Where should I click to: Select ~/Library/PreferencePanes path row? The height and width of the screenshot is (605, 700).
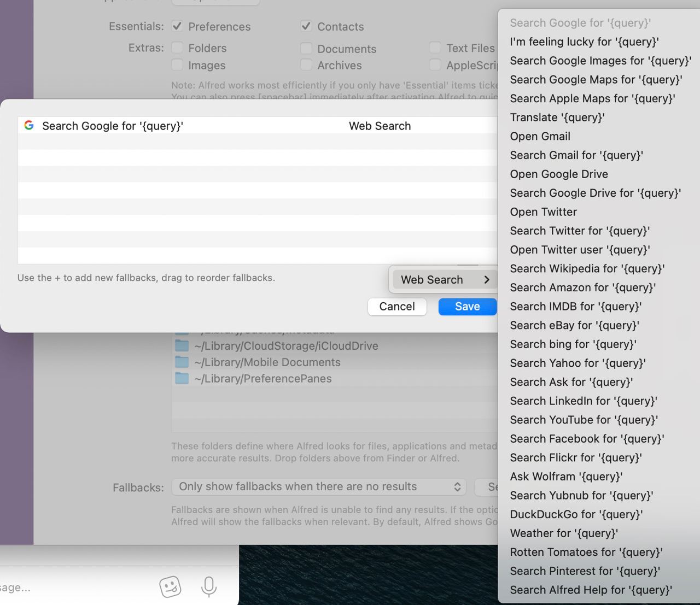click(x=335, y=379)
